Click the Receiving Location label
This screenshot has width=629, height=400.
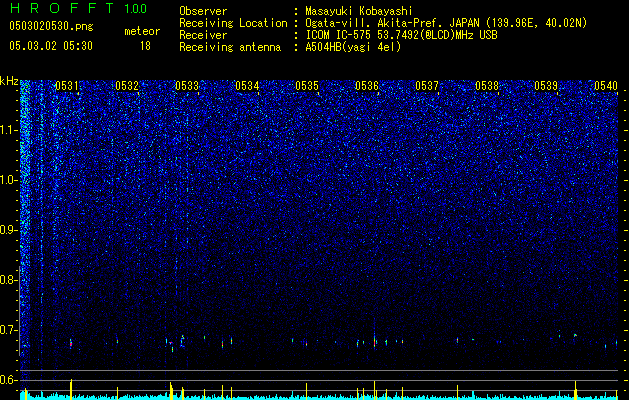(233, 23)
